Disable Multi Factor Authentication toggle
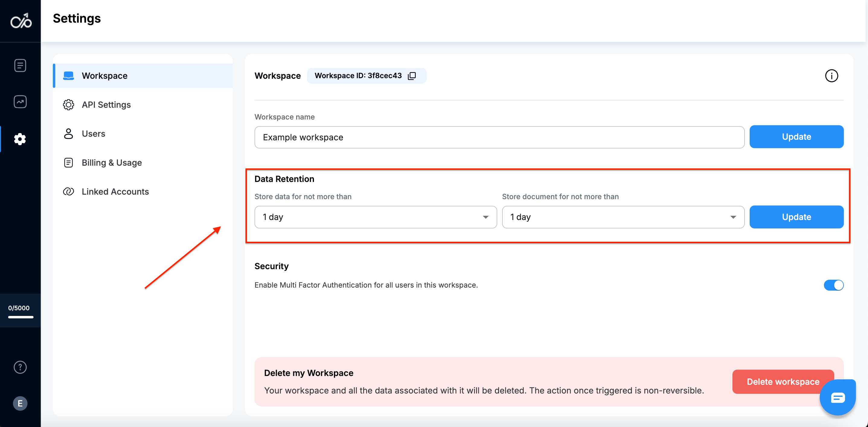 tap(833, 285)
